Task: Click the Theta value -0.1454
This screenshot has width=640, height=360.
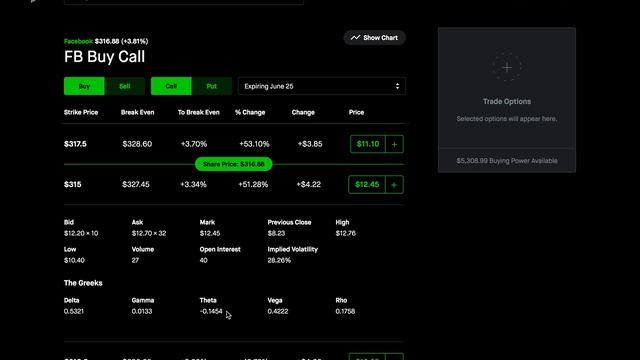Action: (x=211, y=311)
